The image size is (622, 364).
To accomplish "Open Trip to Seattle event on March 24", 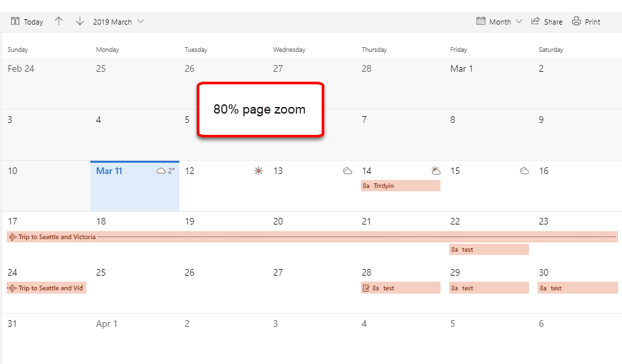I will coord(47,288).
